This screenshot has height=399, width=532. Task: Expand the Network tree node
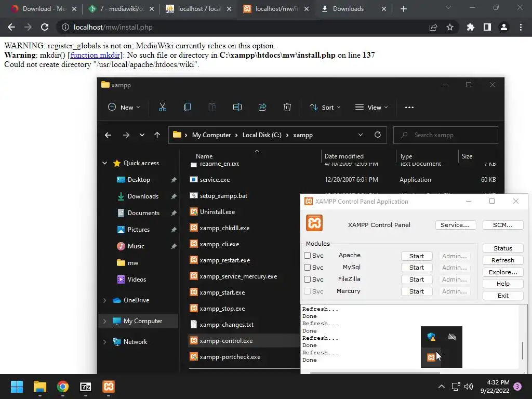pyautogui.click(x=104, y=342)
